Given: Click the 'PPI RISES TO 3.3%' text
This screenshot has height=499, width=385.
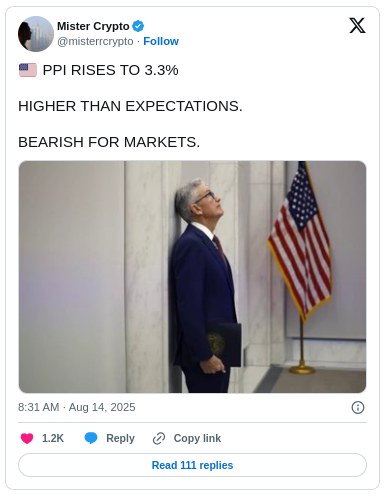Looking at the screenshot, I should pyautogui.click(x=110, y=70).
